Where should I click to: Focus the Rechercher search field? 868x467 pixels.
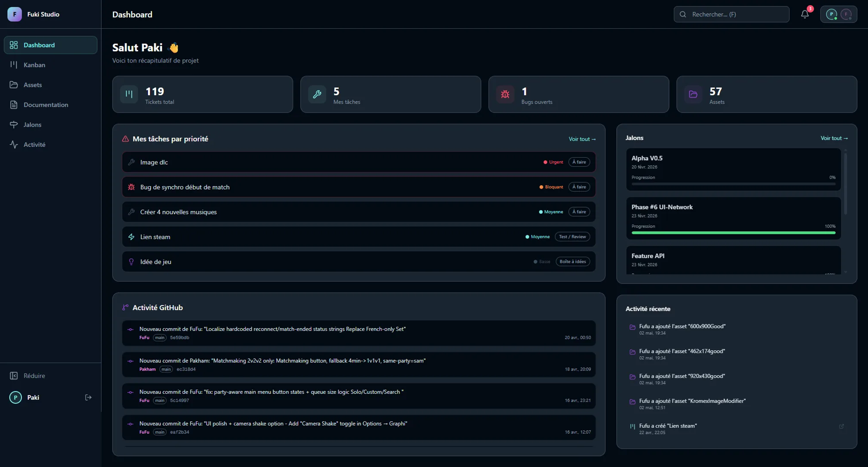(x=731, y=14)
